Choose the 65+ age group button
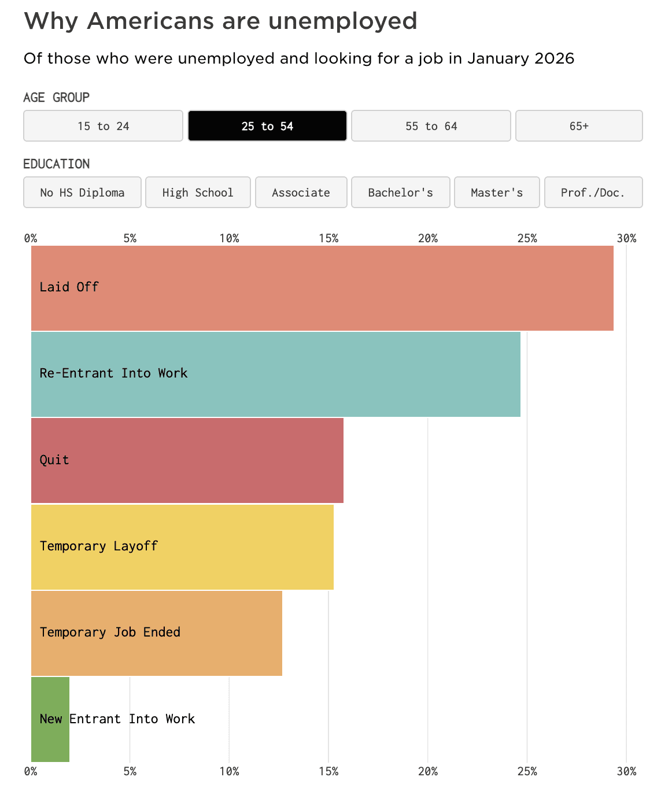 coord(579,125)
